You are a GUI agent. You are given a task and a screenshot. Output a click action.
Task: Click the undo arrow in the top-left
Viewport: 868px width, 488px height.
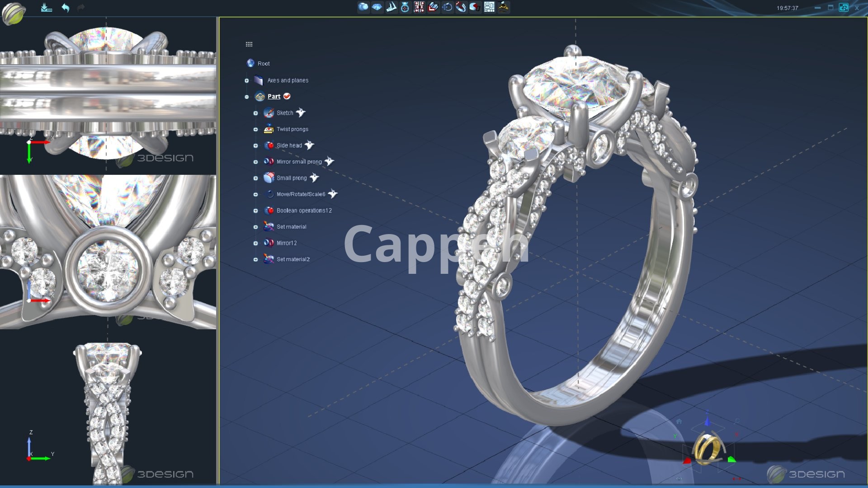tap(66, 8)
